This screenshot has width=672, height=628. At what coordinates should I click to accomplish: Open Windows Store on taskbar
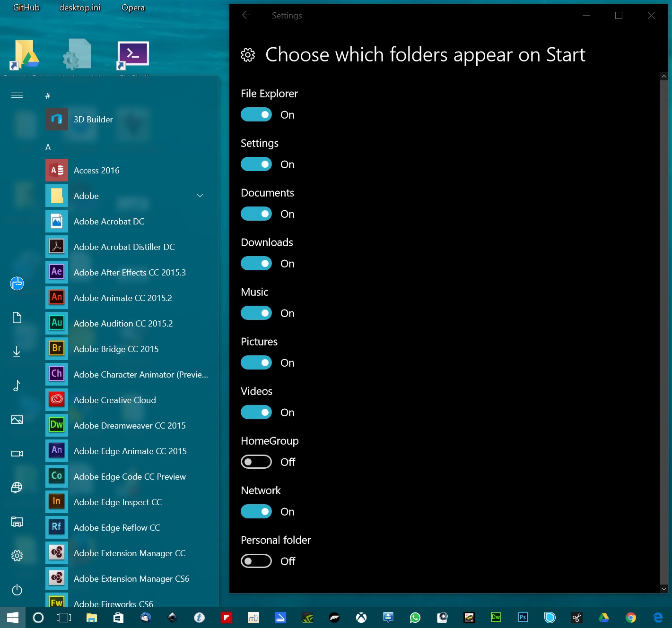118,618
